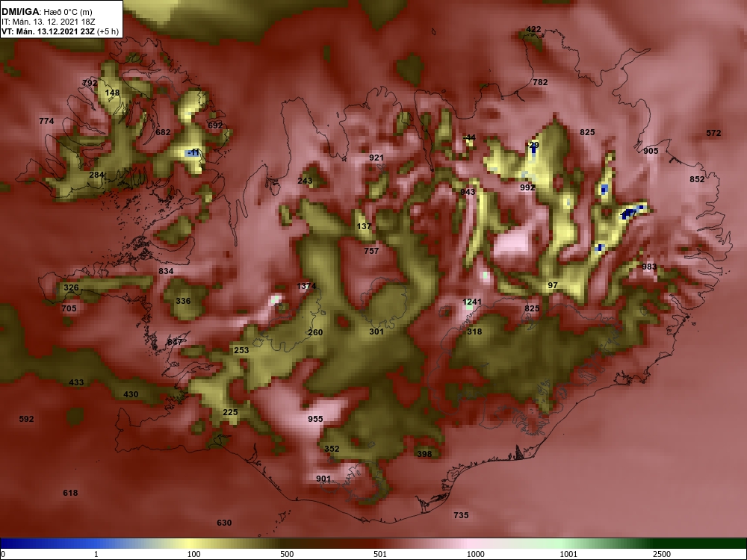The height and width of the screenshot is (560, 747).
Task: Click the 260 value label
Action: [315, 333]
